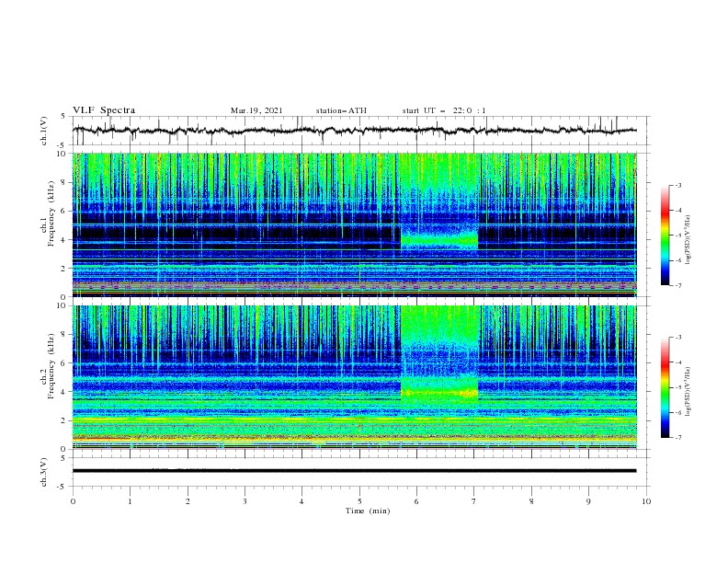Click the "ch.1(V)" waveform axis label
The height and width of the screenshot is (563, 728).
click(x=44, y=131)
